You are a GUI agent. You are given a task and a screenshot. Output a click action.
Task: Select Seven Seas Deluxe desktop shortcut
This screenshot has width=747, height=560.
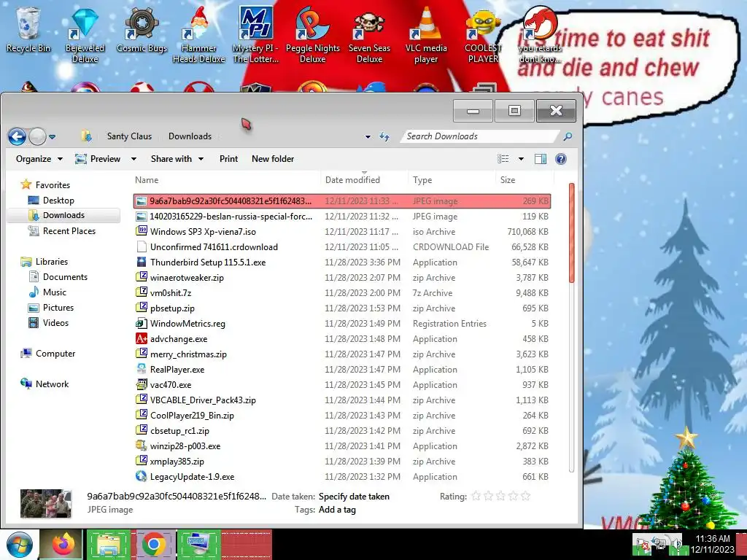[369, 34]
